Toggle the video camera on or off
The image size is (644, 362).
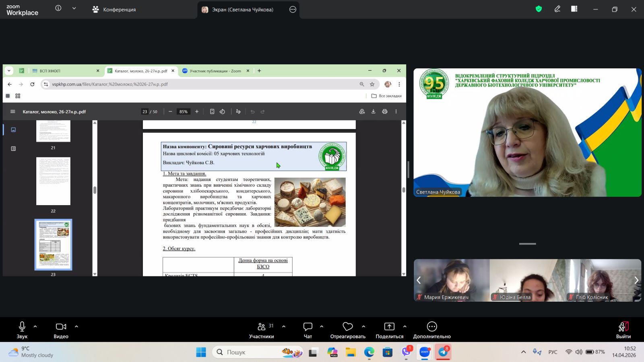61,330
